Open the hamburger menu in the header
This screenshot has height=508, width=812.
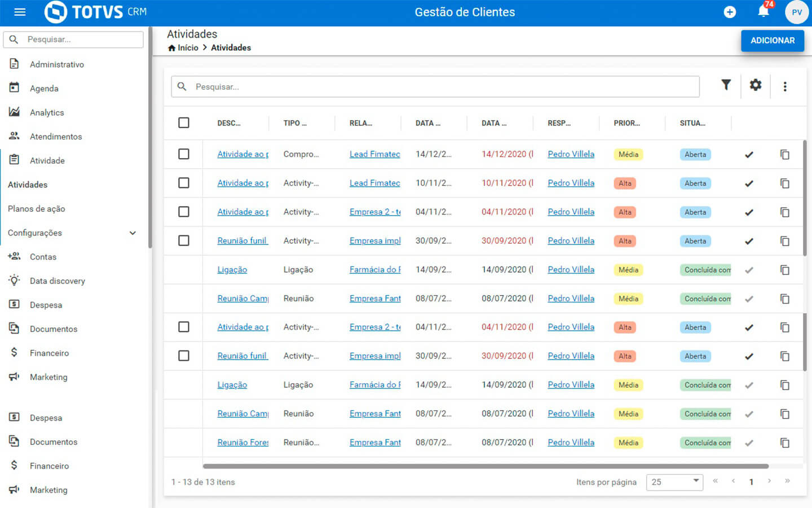pos(20,12)
